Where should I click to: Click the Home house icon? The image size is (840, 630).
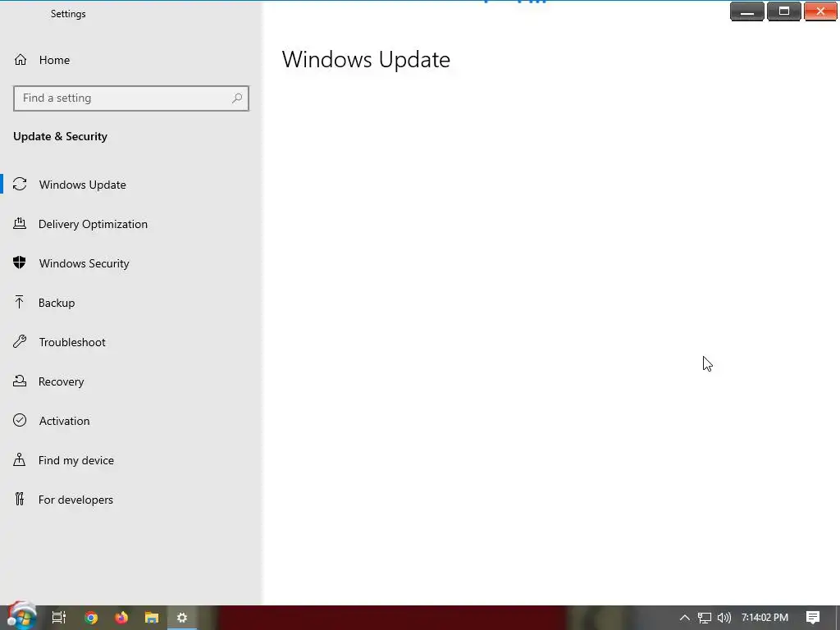pos(21,60)
